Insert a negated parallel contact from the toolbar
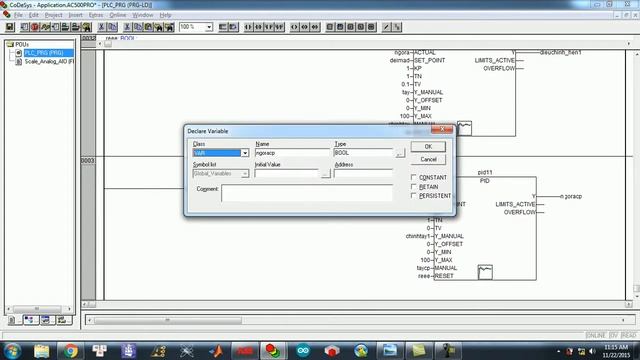Image resolution: width=640 pixels, height=360 pixels. pos(279,27)
